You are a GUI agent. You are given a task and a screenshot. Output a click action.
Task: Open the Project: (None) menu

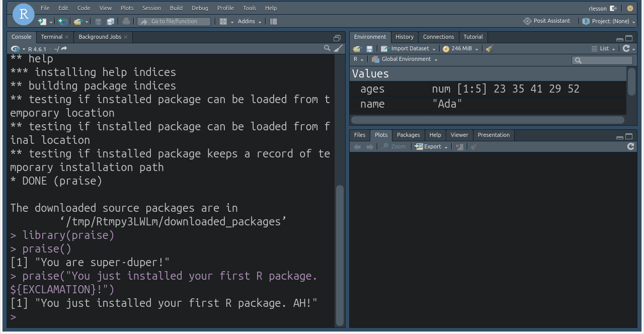[609, 21]
